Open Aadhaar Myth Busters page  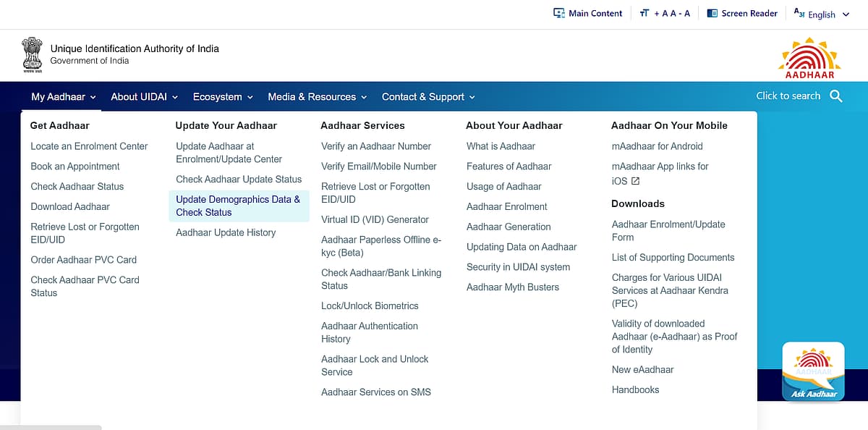512,287
